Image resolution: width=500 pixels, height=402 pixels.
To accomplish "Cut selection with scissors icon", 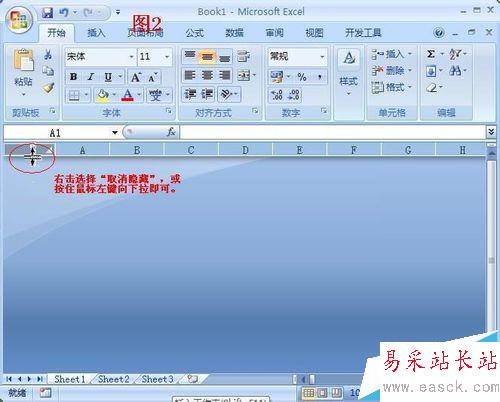I will (48, 54).
